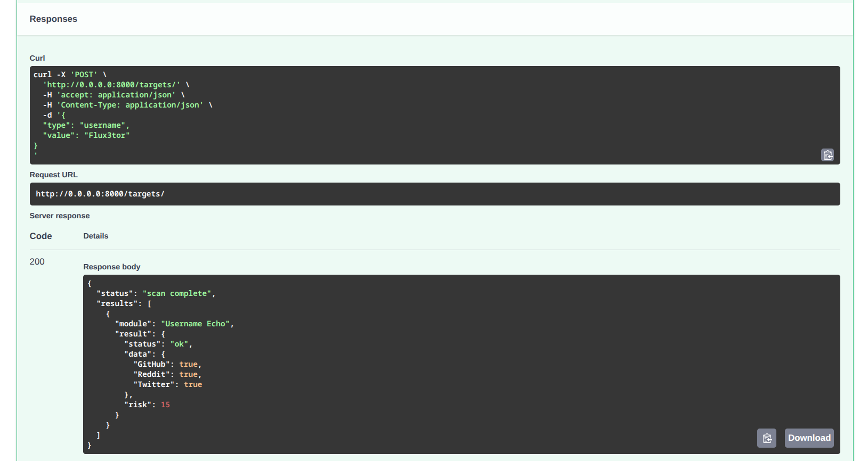Screen dimensions: 868x461
Task: Click the Responses section heading
Action: click(x=53, y=19)
